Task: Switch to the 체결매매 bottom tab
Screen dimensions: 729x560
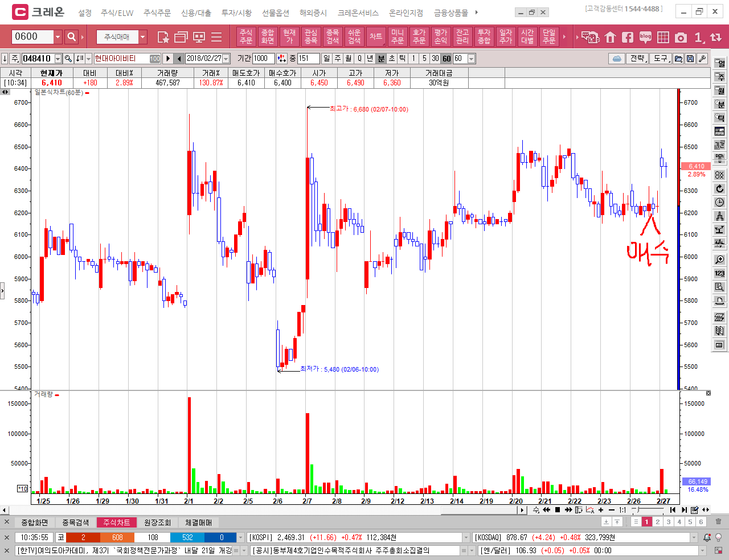Action: [x=199, y=522]
